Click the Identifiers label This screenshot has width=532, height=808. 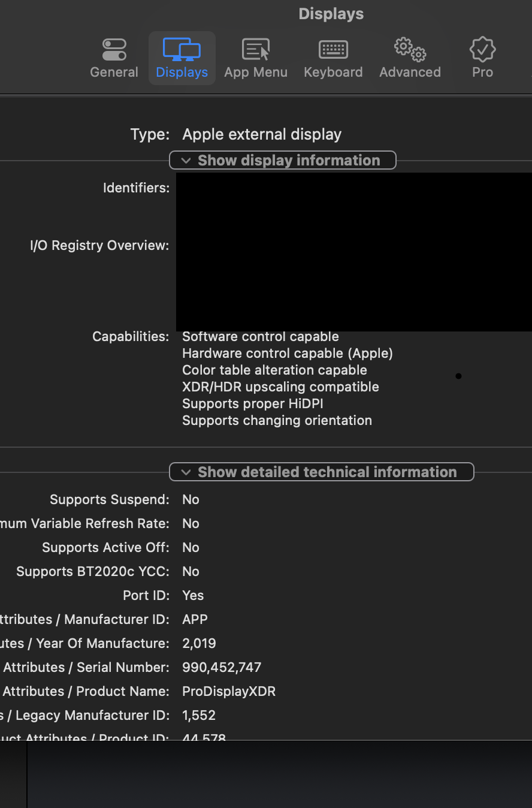(136, 188)
